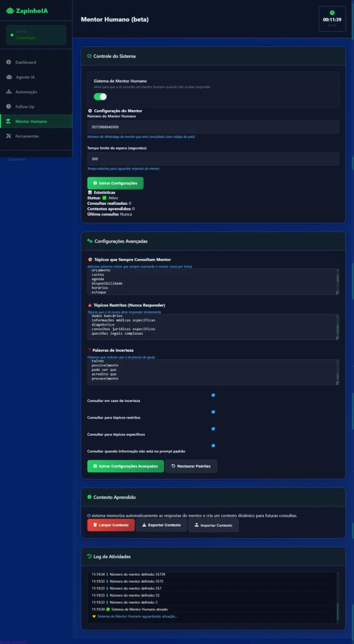
Task: Click the Ferramentas tools icon
Action: click(x=9, y=136)
